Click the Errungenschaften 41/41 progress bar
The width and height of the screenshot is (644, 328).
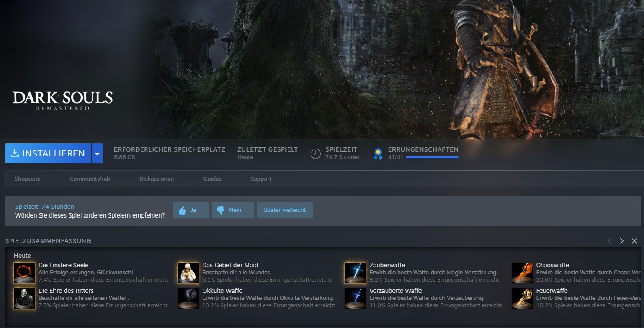[432, 157]
